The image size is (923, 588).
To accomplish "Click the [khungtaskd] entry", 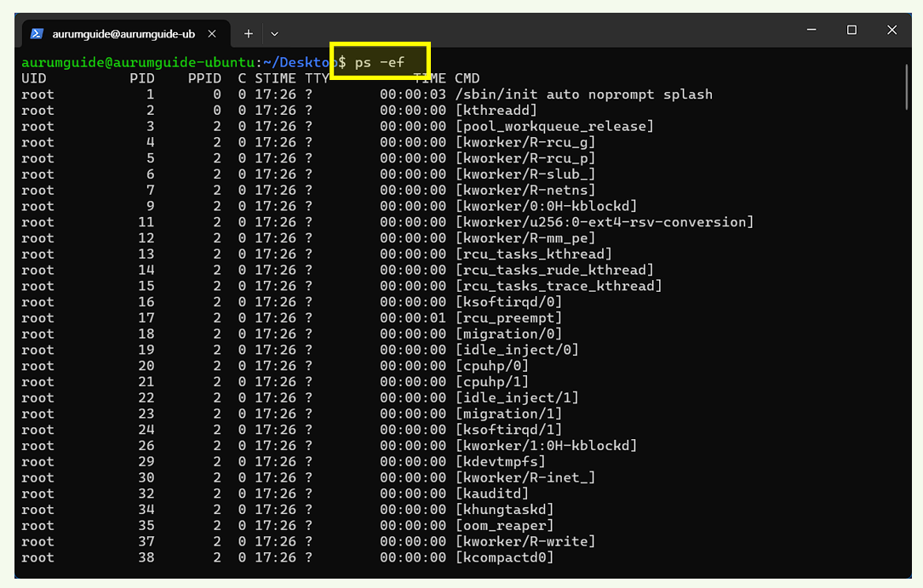I will tap(504, 509).
